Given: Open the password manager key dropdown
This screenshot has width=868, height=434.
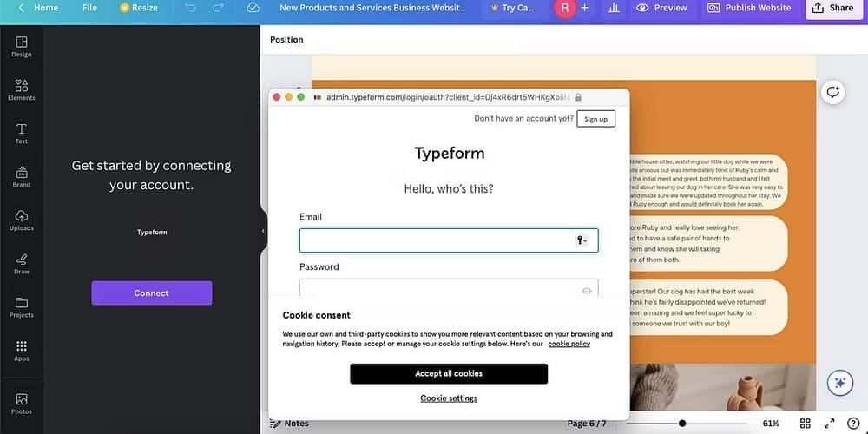Looking at the screenshot, I should tap(582, 240).
